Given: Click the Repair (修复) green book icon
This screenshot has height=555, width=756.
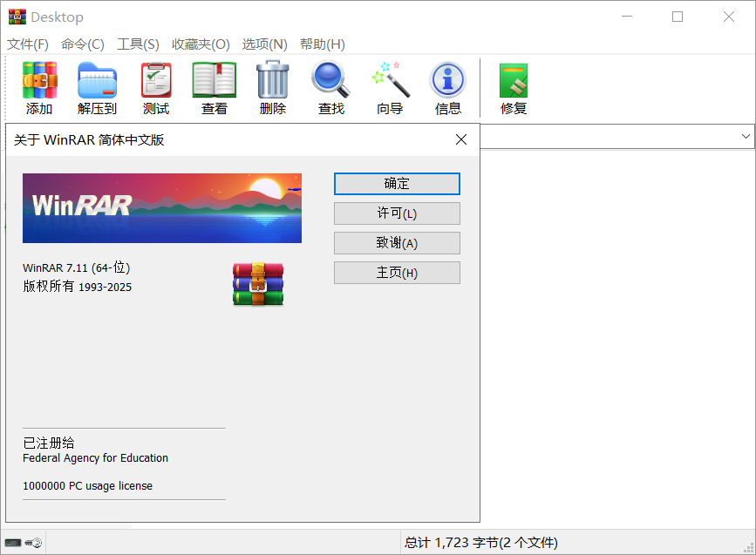Looking at the screenshot, I should 513,80.
